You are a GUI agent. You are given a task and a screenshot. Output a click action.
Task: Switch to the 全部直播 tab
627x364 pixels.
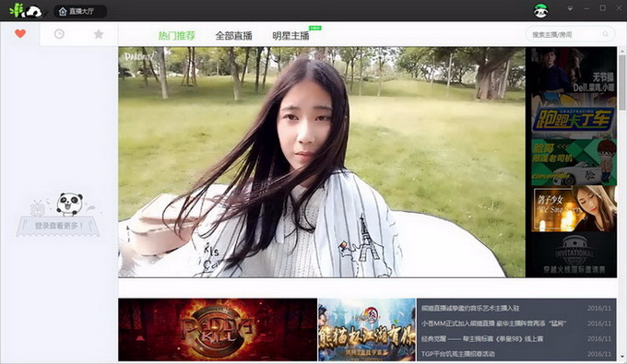coord(233,36)
